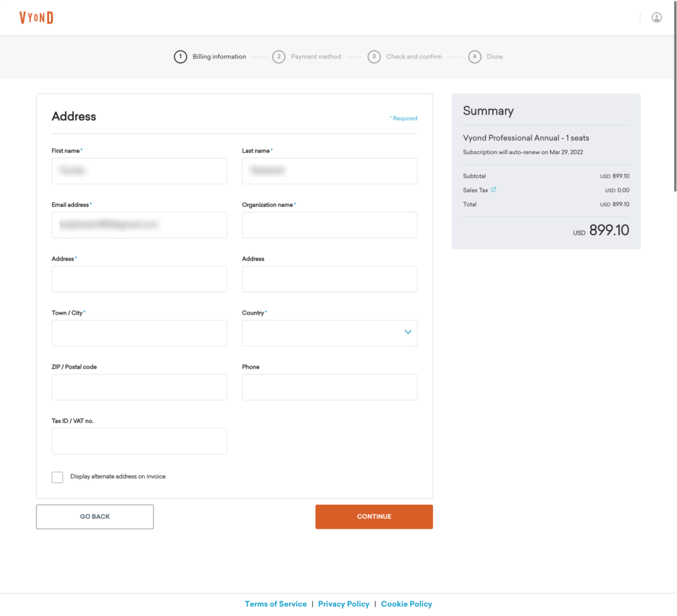Expand the Country dropdown arrow
Viewport: 677px width, 616px height.
(408, 332)
